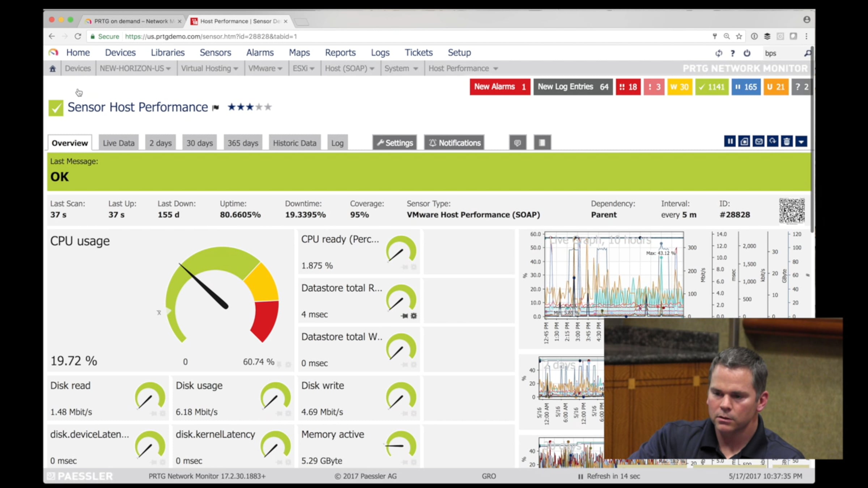Click the New Alarms 1 button
The width and height of the screenshot is (868, 488).
(500, 87)
